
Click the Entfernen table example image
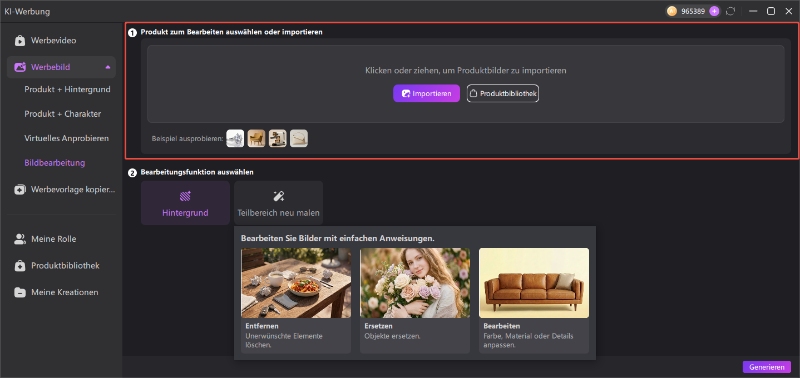click(x=296, y=283)
